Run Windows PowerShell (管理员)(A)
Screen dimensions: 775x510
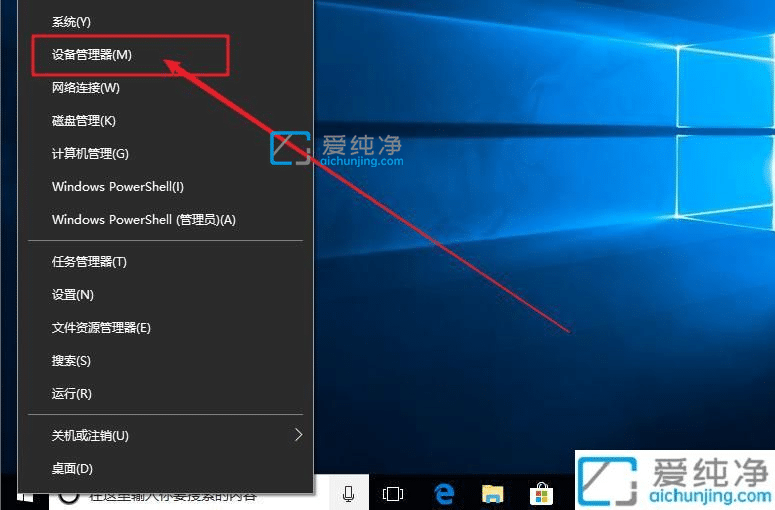[x=166, y=220]
